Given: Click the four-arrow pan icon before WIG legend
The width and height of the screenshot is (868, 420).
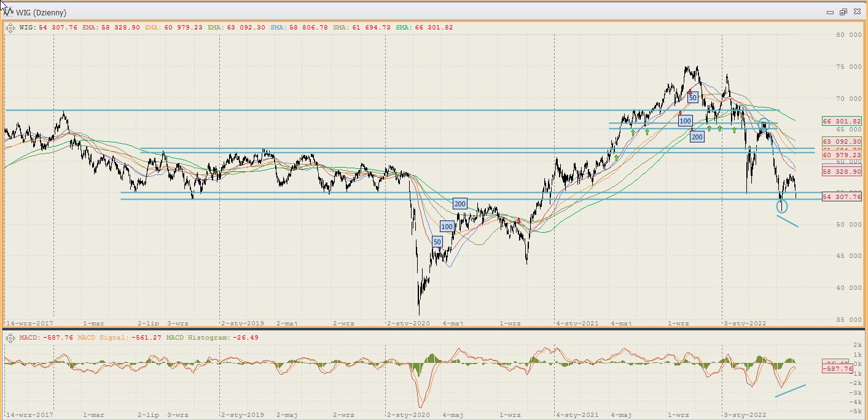Looking at the screenshot, I should pos(10,28).
